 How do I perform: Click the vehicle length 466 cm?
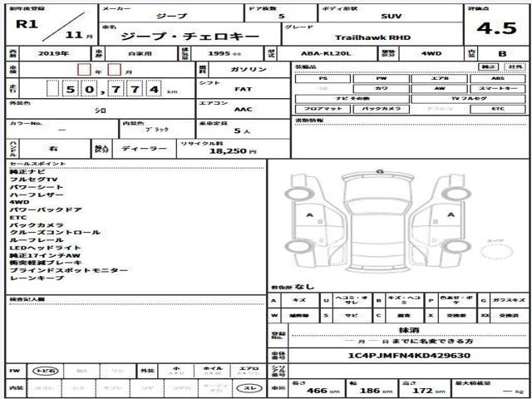323,391
